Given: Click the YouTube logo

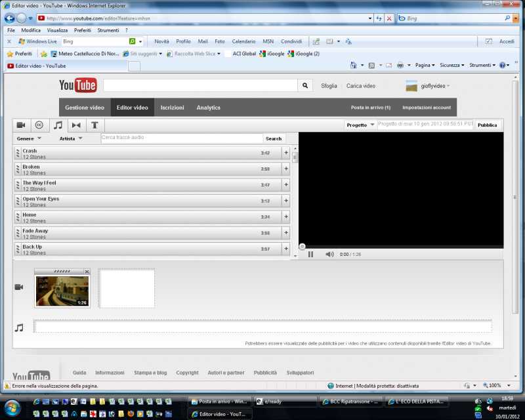Looking at the screenshot, I should [x=78, y=85].
